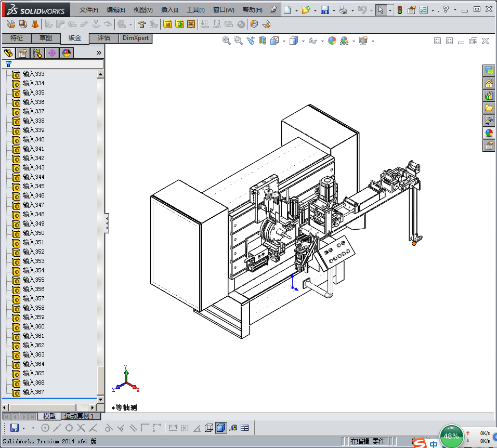Open the 工具(T) menu
The height and width of the screenshot is (448, 497).
[195, 10]
